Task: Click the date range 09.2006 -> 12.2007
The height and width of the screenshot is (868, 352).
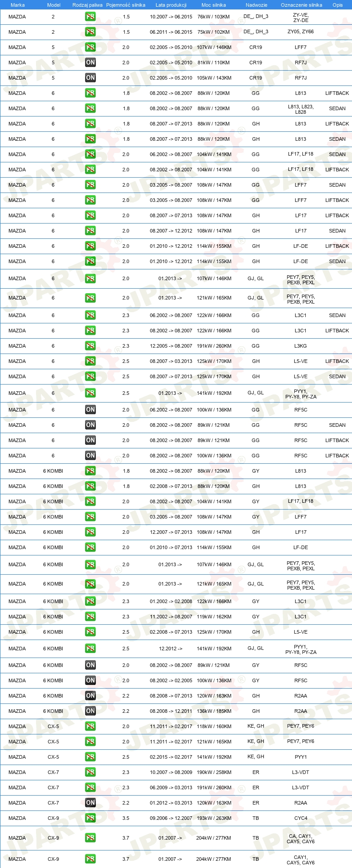Action: (171, 818)
